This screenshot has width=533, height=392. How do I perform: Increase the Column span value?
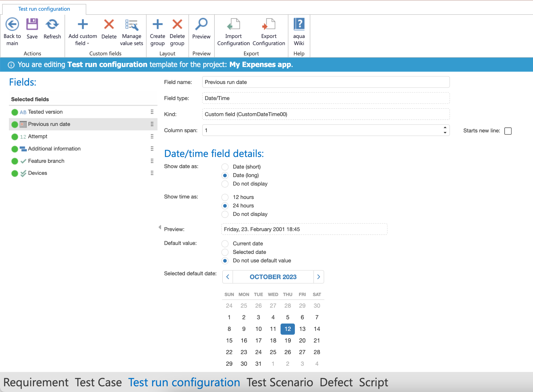coord(445,128)
